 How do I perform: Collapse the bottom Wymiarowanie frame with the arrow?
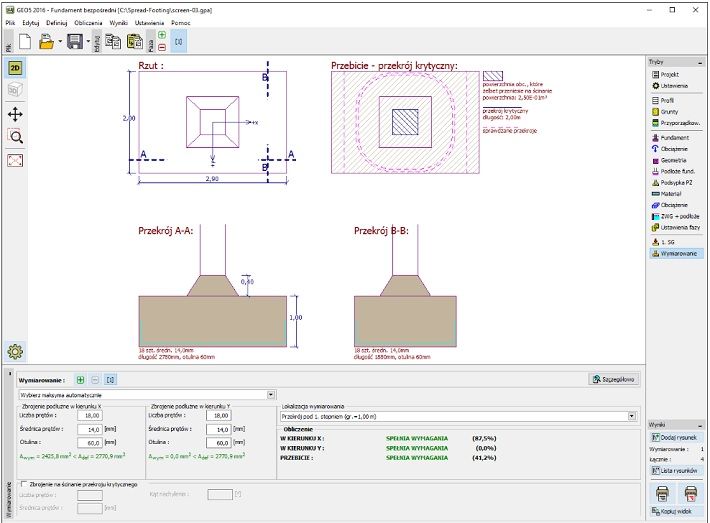coord(10,374)
